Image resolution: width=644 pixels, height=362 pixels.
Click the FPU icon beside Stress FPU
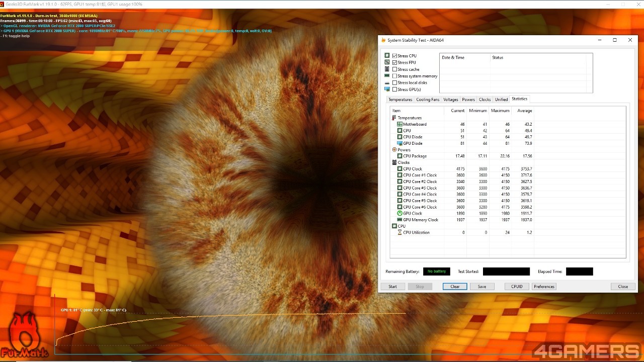387,62
